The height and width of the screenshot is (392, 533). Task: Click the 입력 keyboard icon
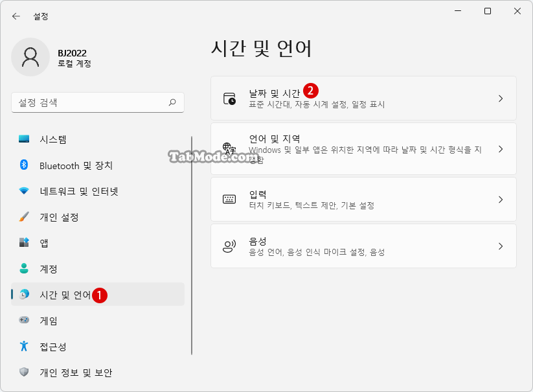coord(229,199)
